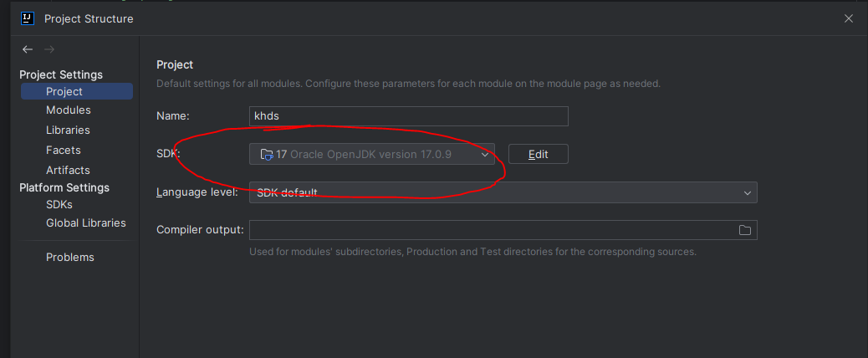Viewport: 868px width, 358px height.
Task: Click the Language level label
Action: [x=197, y=192]
